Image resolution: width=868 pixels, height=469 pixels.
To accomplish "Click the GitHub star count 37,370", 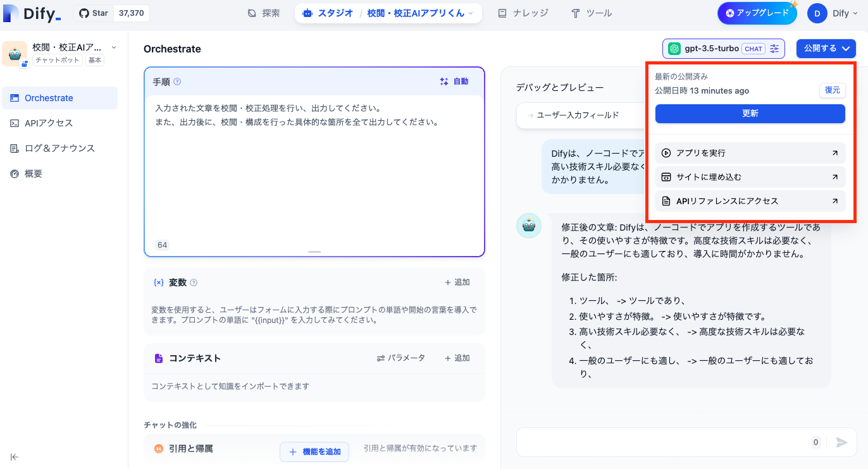I will (130, 13).
